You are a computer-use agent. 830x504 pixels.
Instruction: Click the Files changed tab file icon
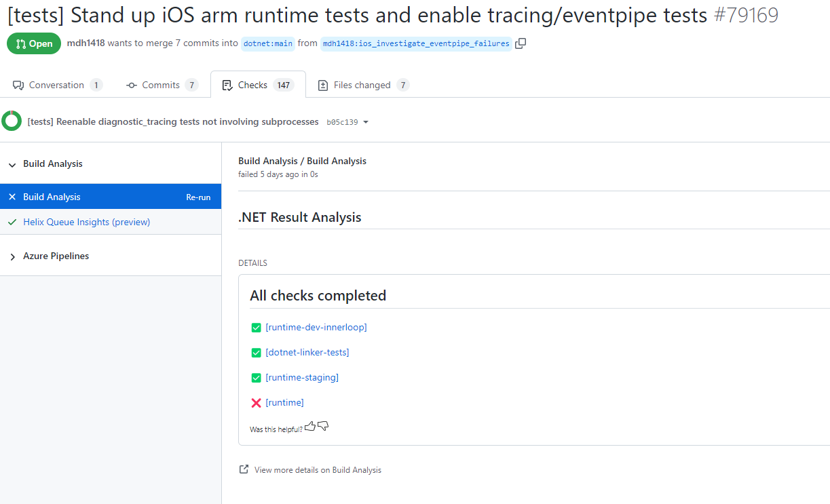coord(323,85)
